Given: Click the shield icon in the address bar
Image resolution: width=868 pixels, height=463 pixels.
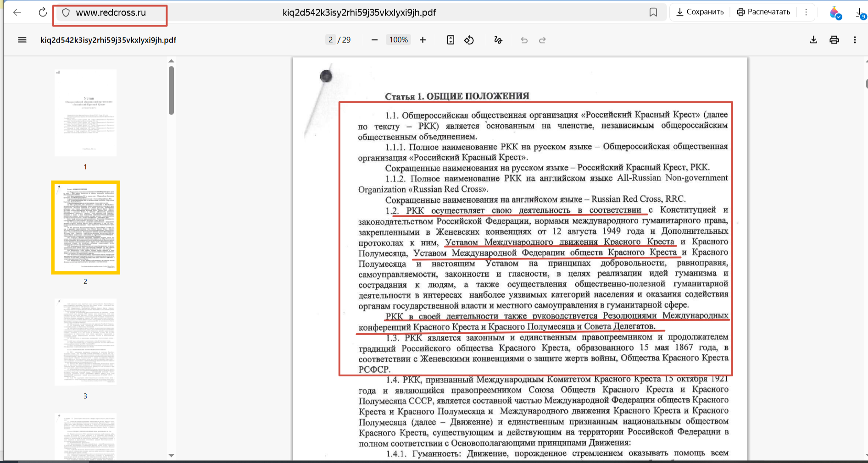Looking at the screenshot, I should point(66,12).
